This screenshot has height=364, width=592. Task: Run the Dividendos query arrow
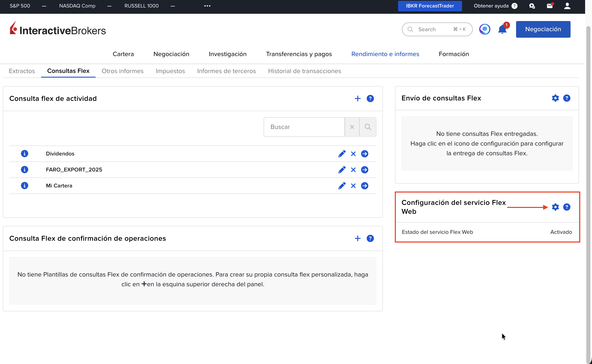364,154
